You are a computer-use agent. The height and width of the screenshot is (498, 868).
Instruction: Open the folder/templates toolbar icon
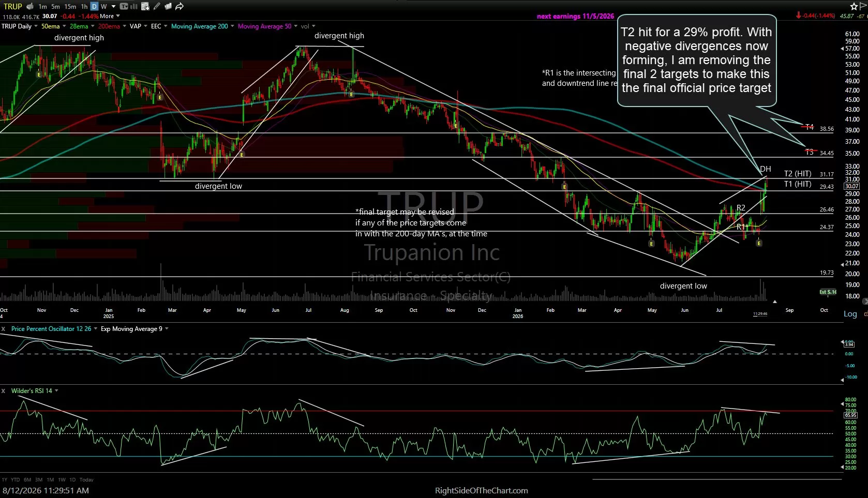click(x=168, y=6)
